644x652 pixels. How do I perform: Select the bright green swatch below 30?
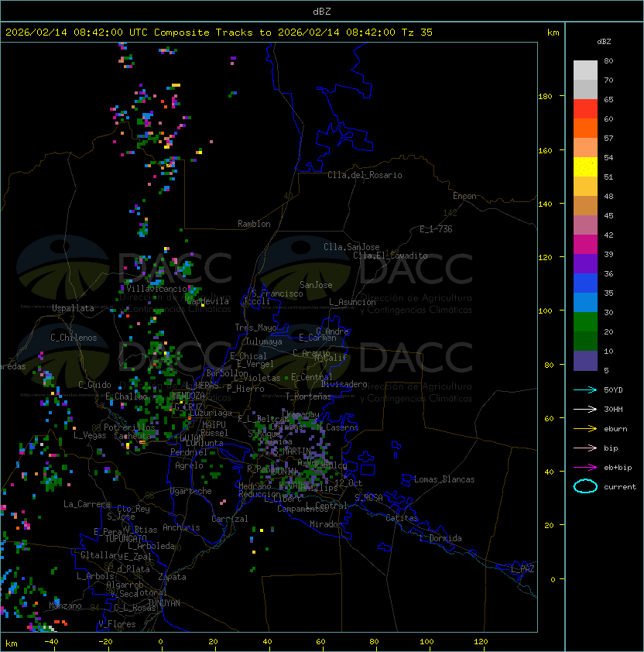tap(585, 322)
